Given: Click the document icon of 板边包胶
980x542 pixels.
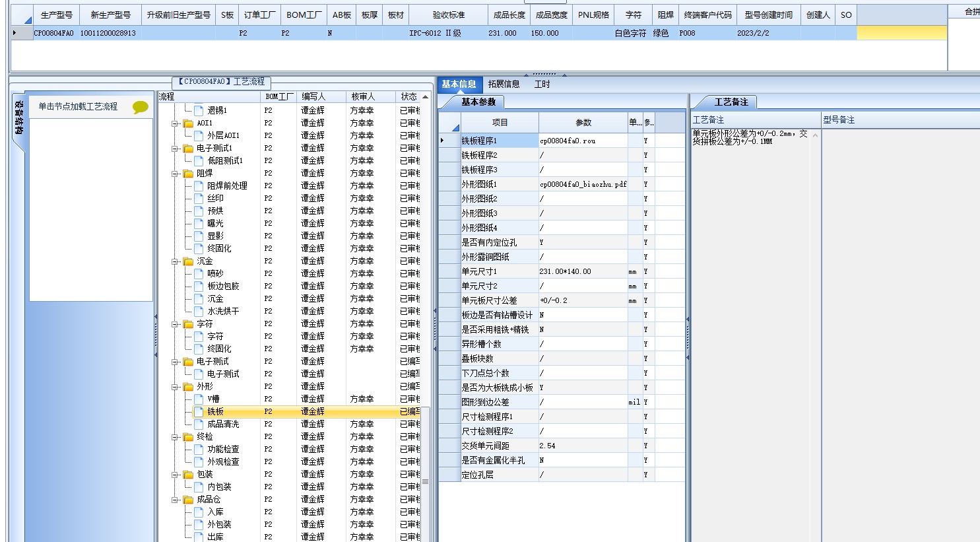Looking at the screenshot, I should [199, 286].
